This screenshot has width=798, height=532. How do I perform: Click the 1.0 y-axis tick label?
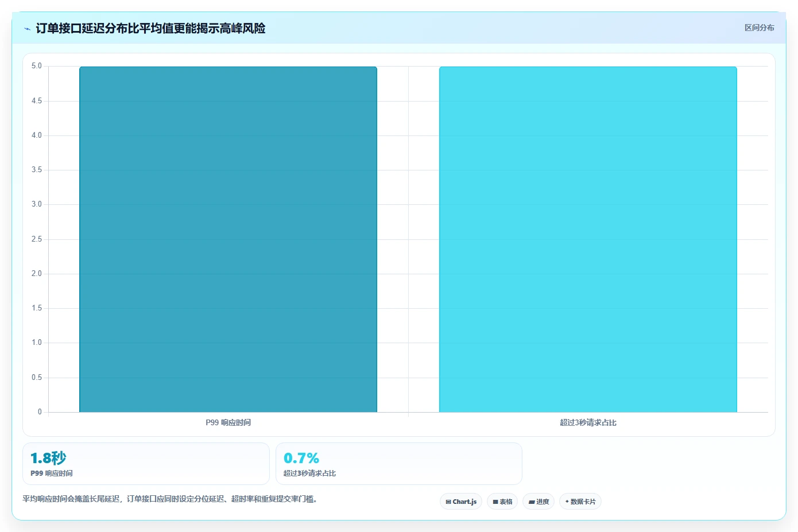point(37,343)
